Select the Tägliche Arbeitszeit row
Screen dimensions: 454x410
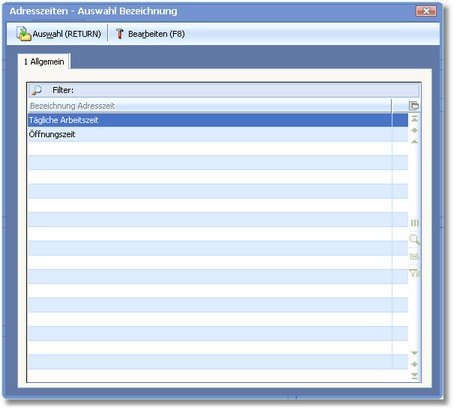(x=218, y=120)
